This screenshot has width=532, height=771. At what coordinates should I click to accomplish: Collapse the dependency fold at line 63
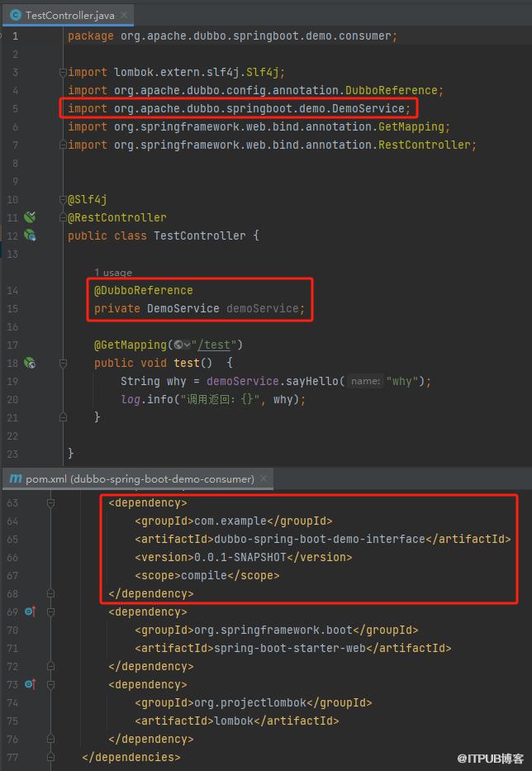pyautogui.click(x=50, y=503)
